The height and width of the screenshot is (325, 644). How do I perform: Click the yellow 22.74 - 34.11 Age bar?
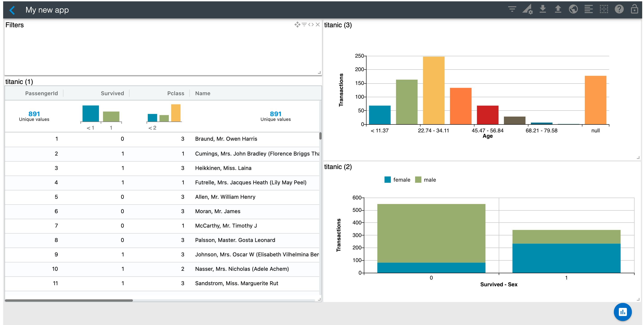coord(434,90)
